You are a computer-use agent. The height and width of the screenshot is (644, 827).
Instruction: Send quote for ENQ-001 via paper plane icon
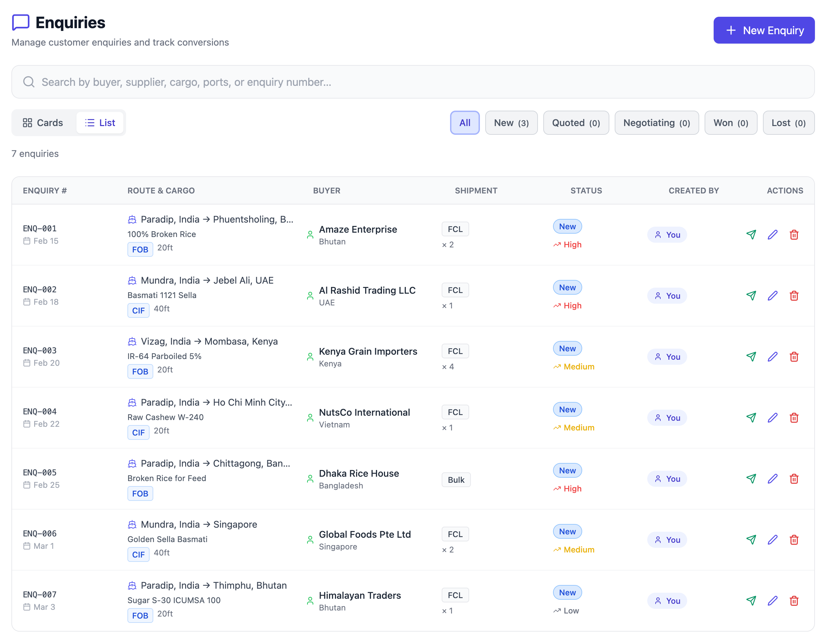(x=751, y=235)
